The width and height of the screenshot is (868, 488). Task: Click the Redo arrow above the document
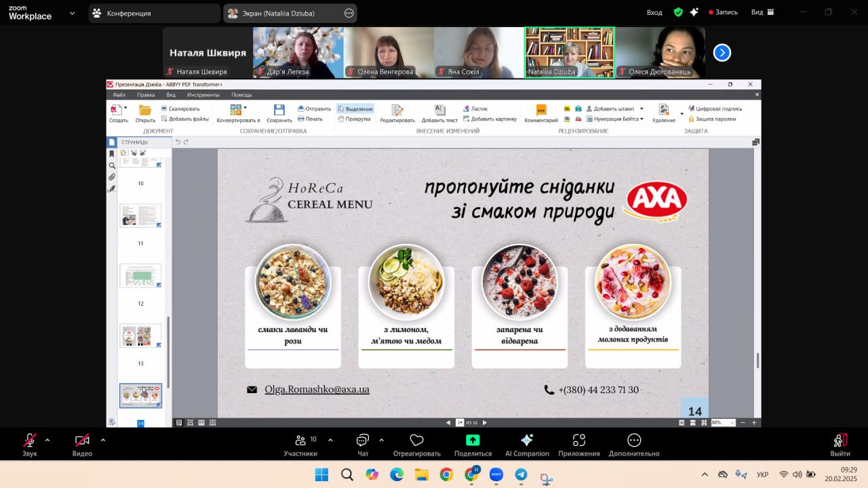pos(186,142)
